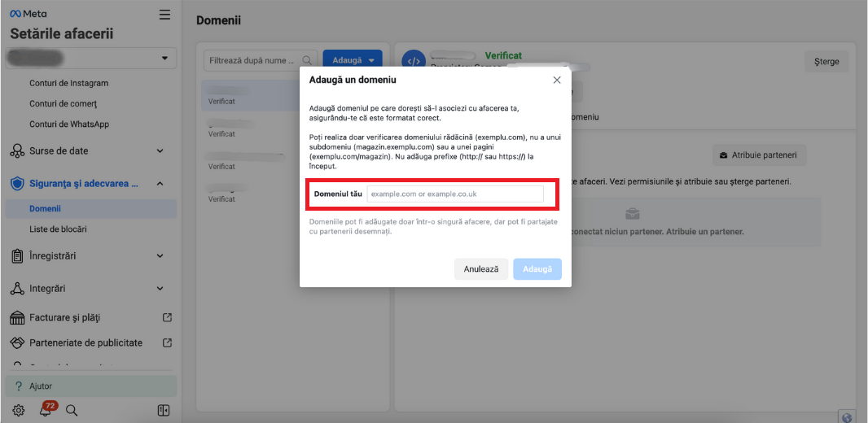
Task: Click Anulează button in dialog
Action: 481,269
